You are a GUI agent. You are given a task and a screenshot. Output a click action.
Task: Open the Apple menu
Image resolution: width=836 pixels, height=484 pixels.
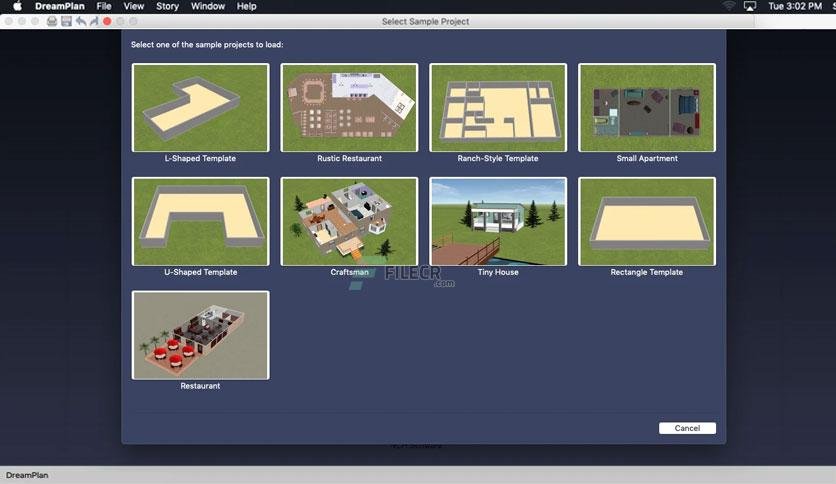pos(17,6)
